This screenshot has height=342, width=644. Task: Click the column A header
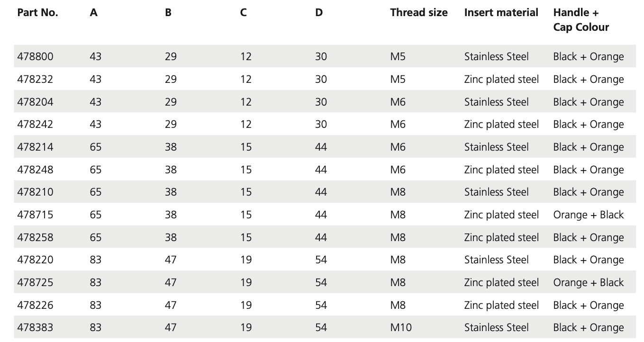coord(94,13)
